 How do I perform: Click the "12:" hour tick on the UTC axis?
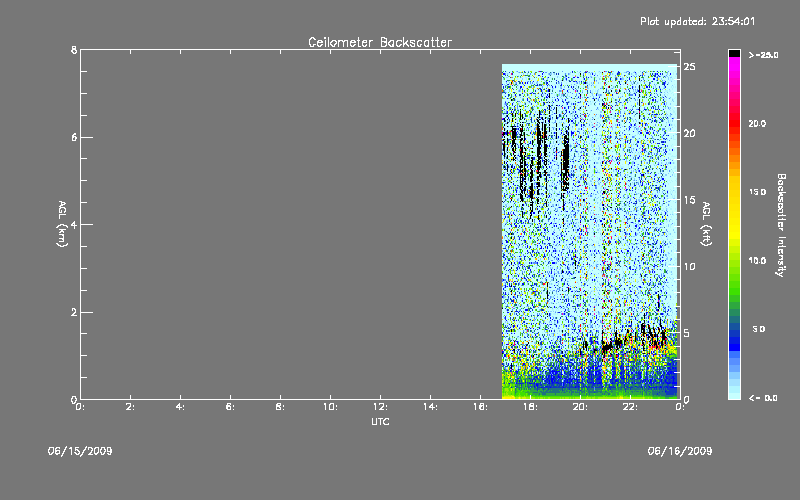click(x=380, y=407)
